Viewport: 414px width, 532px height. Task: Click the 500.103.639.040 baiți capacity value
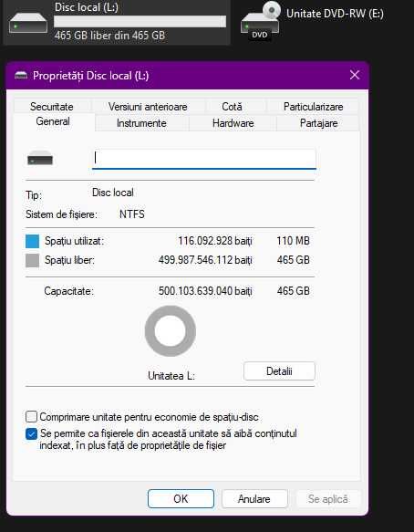click(x=205, y=291)
